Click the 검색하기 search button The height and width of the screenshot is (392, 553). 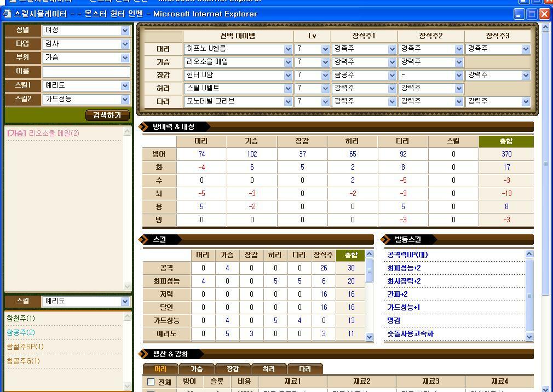coord(107,116)
